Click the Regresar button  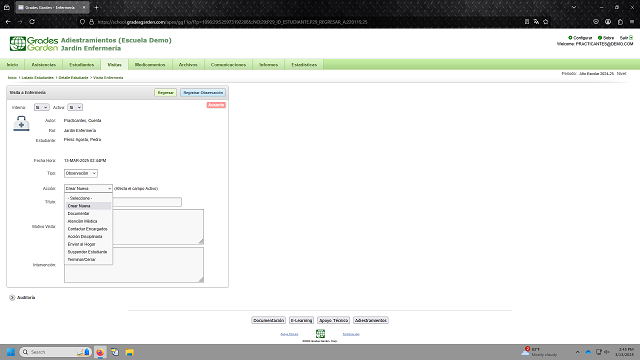coord(165,93)
